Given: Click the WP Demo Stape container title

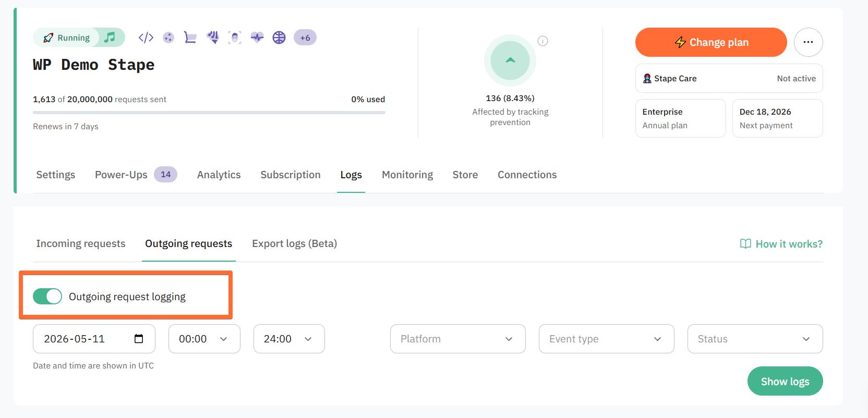Looking at the screenshot, I should click(x=94, y=65).
